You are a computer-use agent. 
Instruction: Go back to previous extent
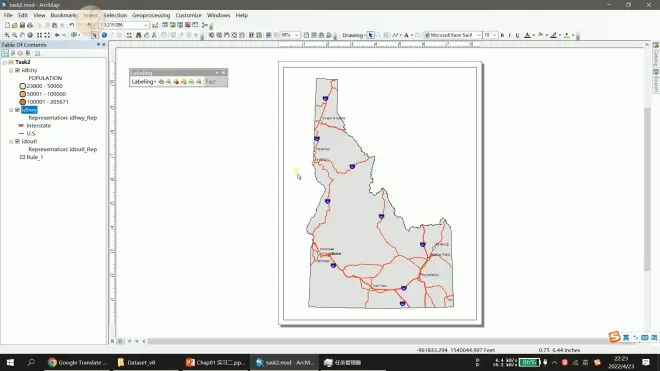(57, 35)
